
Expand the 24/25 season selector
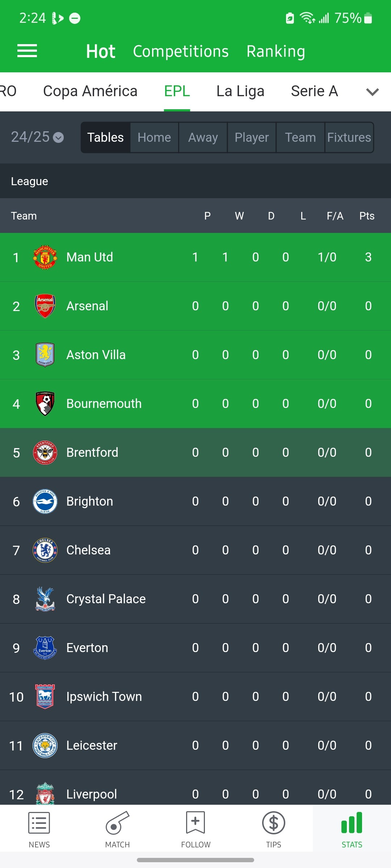point(37,137)
